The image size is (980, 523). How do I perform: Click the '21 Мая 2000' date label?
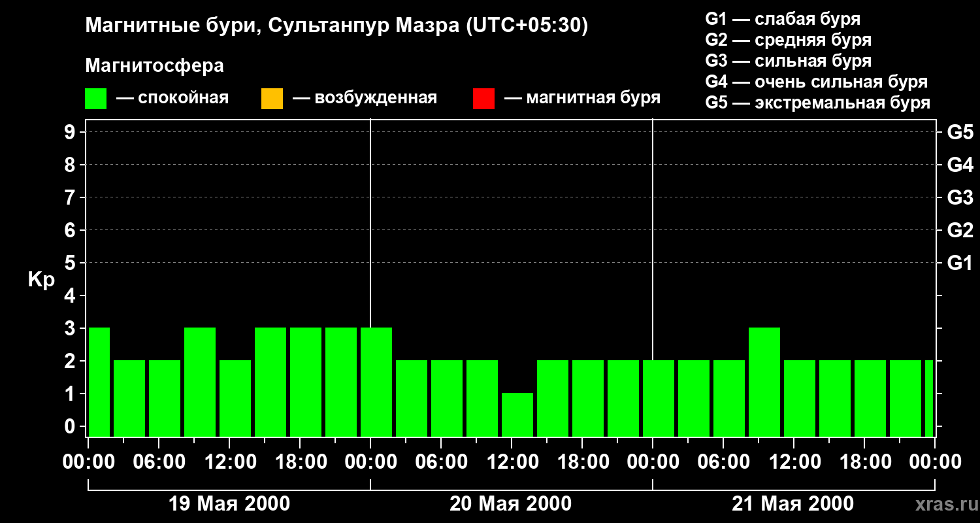792,503
